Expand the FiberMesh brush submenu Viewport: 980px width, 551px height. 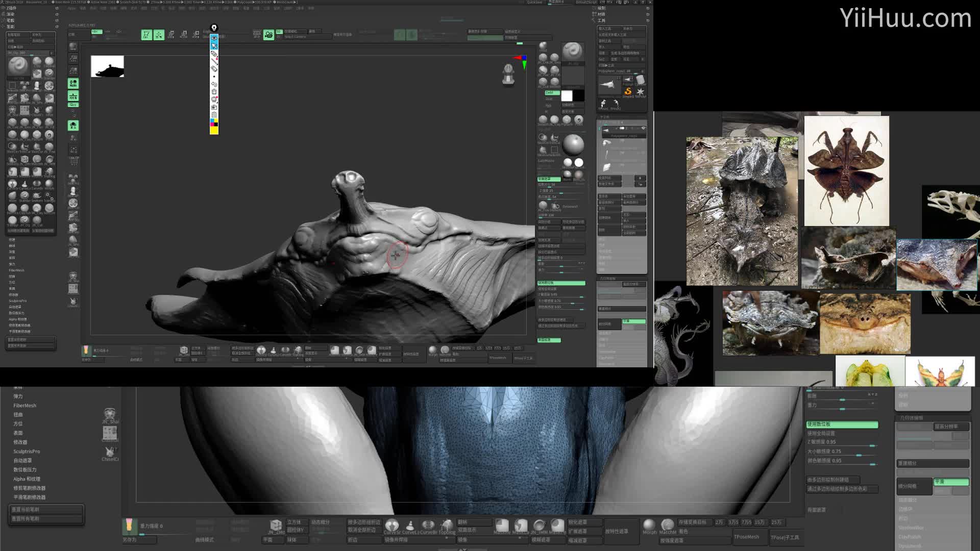(x=24, y=406)
